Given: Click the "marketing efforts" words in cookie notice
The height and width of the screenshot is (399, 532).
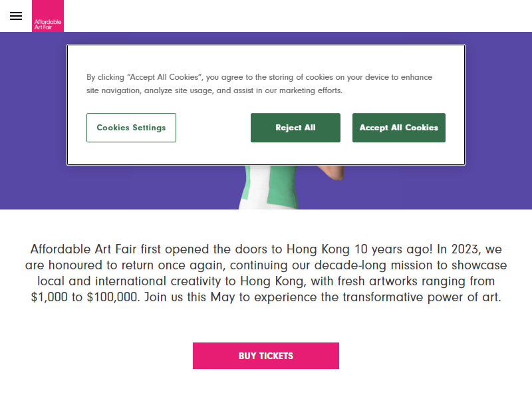Looking at the screenshot, I should (x=311, y=90).
